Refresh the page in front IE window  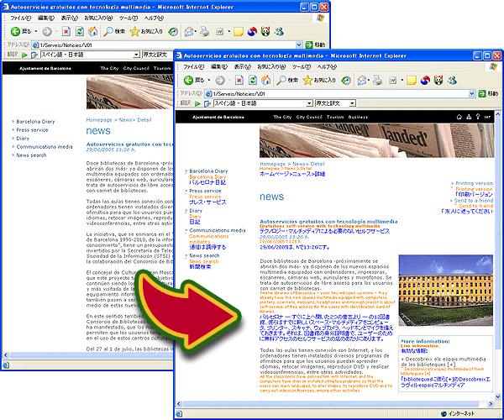pos(253,80)
